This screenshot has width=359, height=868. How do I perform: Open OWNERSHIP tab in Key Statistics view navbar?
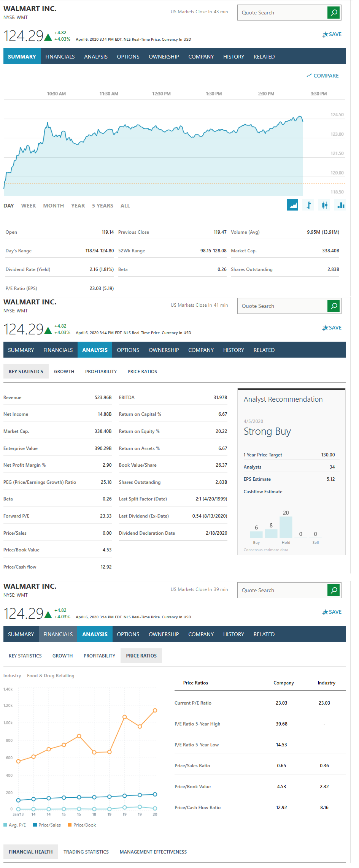pyautogui.click(x=164, y=350)
